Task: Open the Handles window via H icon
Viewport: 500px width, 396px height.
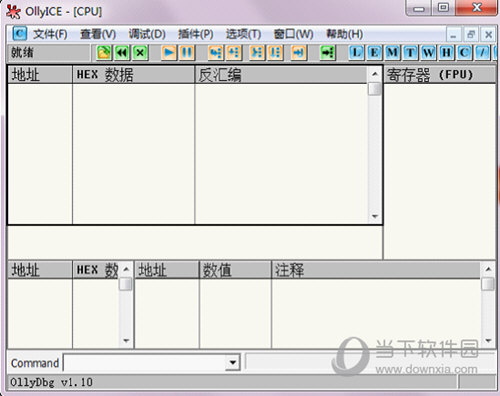Action: click(x=446, y=53)
